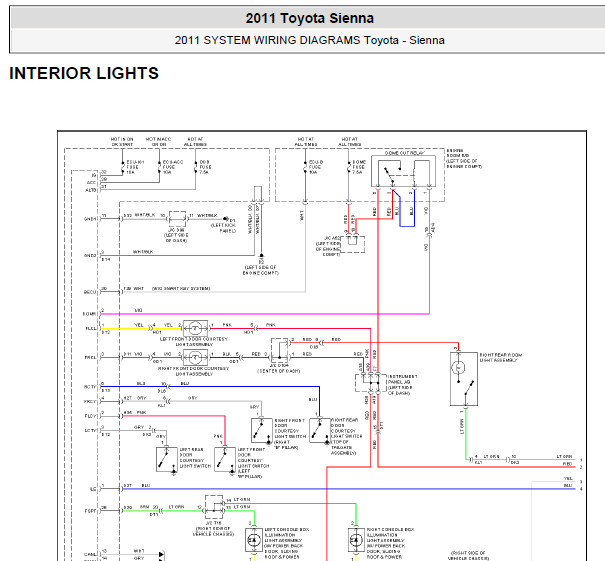Select "(LEFT SIDE OF ENGINE COMPT)" ground label
Viewport: 605px width, 561px height.
click(260, 270)
